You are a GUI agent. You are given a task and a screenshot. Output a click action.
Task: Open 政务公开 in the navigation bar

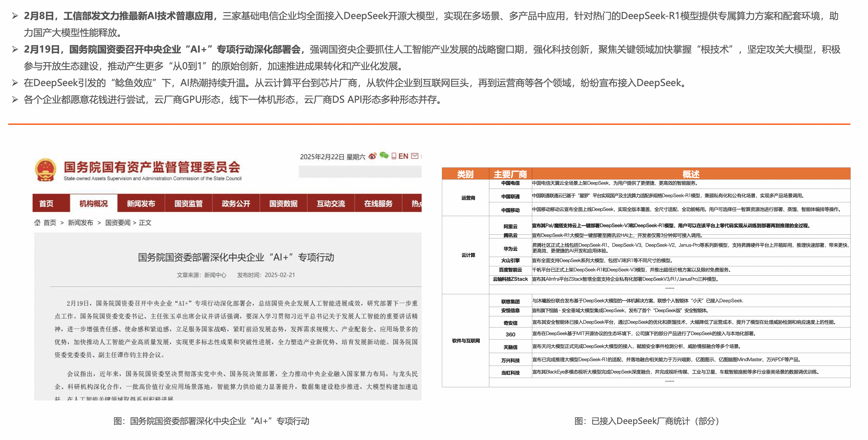[x=236, y=204]
